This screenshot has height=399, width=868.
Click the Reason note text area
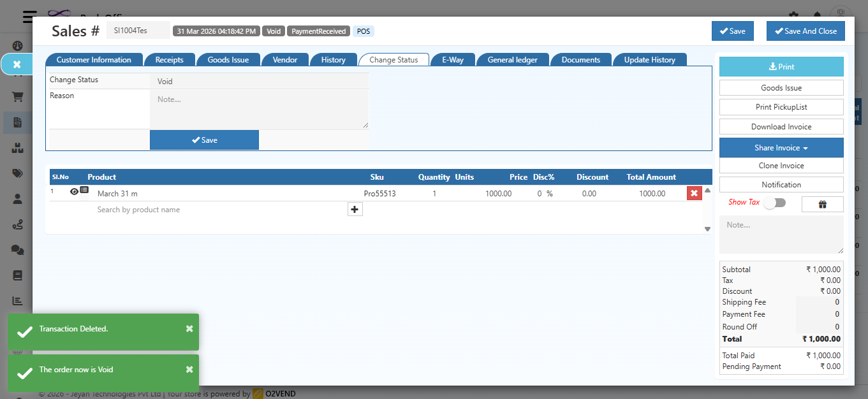259,109
